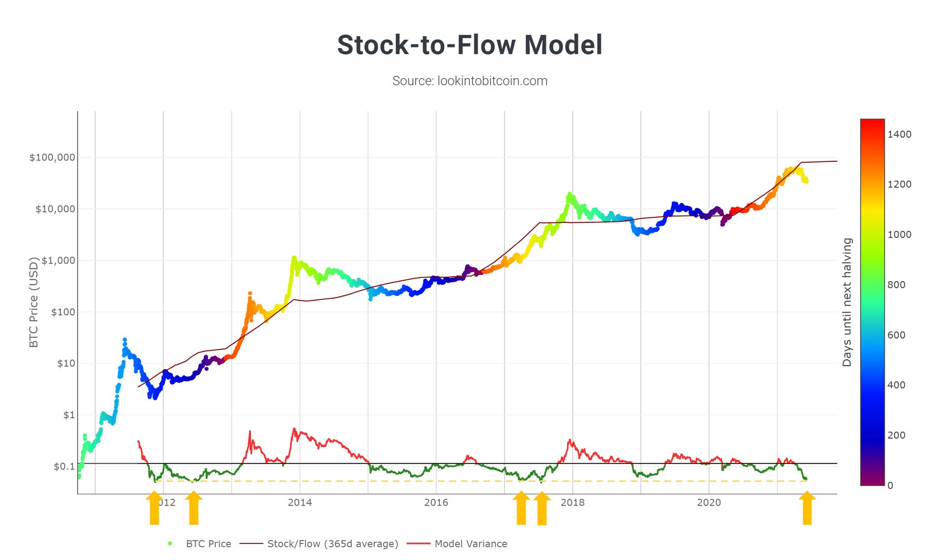The width and height of the screenshot is (947, 560).
Task: Click the $1,000 y-axis label
Action: pos(58,260)
